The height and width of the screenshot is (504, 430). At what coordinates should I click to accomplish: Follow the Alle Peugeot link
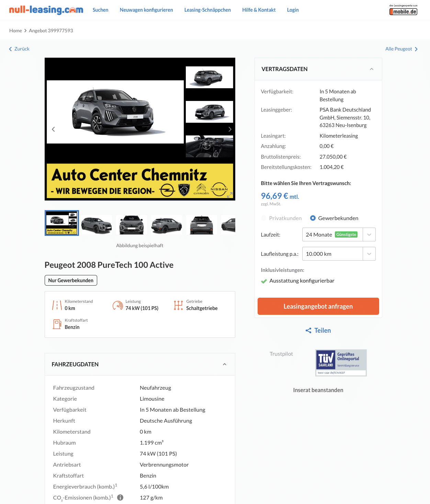coord(401,49)
